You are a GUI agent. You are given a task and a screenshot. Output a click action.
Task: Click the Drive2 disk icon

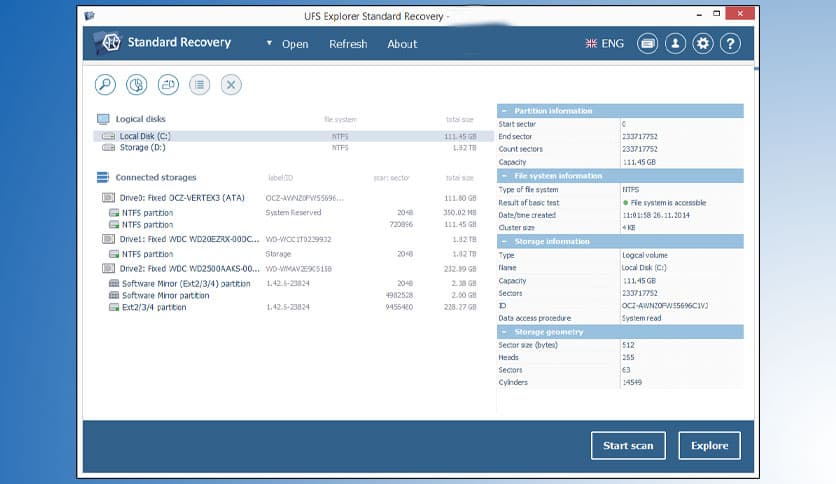pos(108,269)
